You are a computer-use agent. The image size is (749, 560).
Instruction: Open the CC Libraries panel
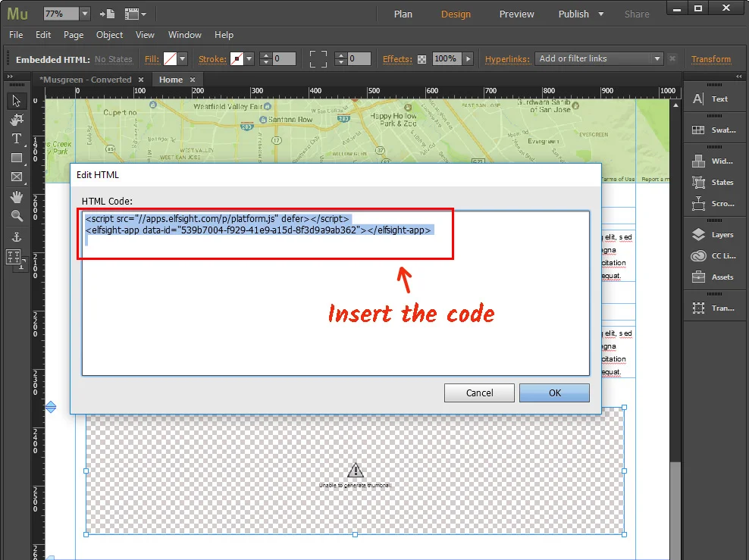713,256
